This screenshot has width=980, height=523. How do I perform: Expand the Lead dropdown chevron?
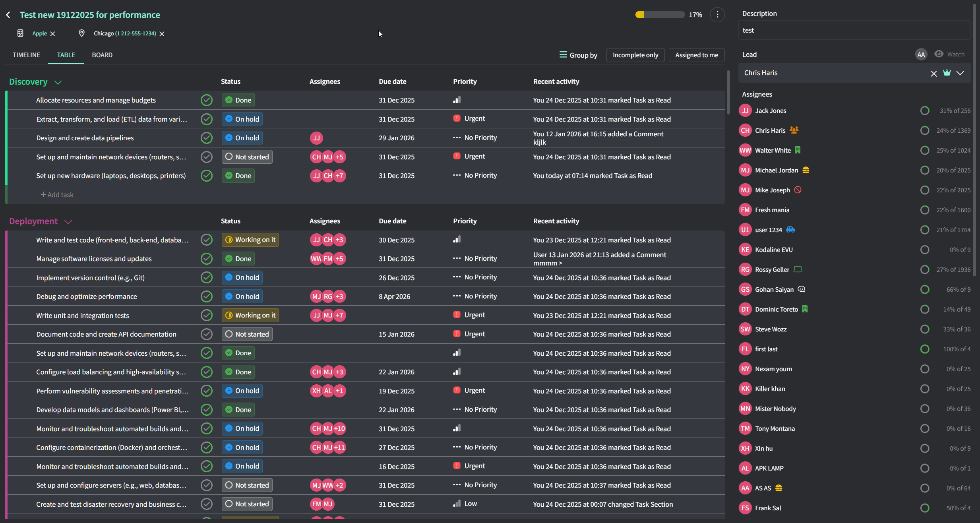point(960,73)
